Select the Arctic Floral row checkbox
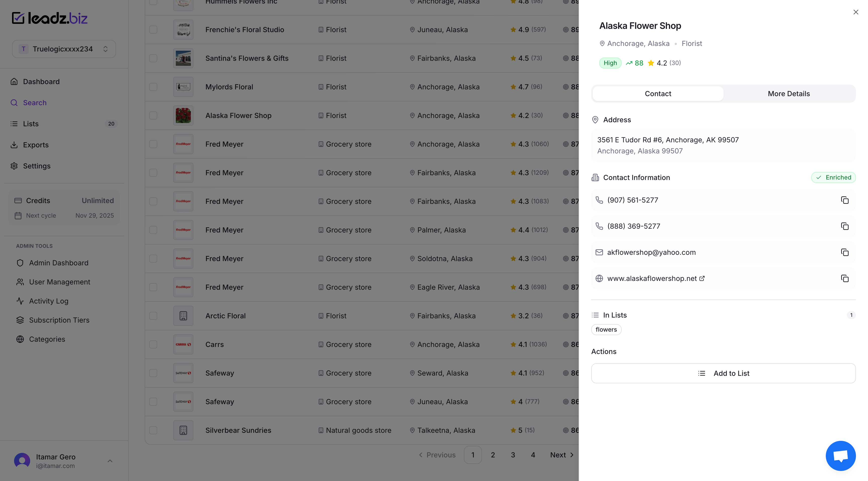868x481 pixels. click(153, 316)
